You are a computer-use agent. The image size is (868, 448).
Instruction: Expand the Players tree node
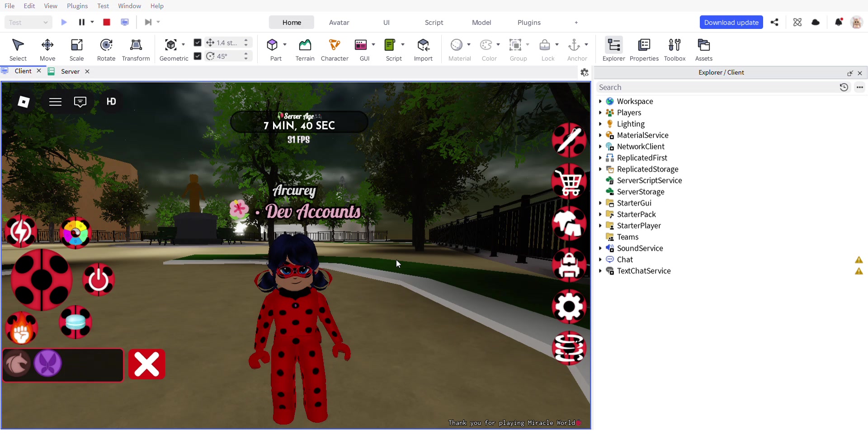click(x=600, y=113)
